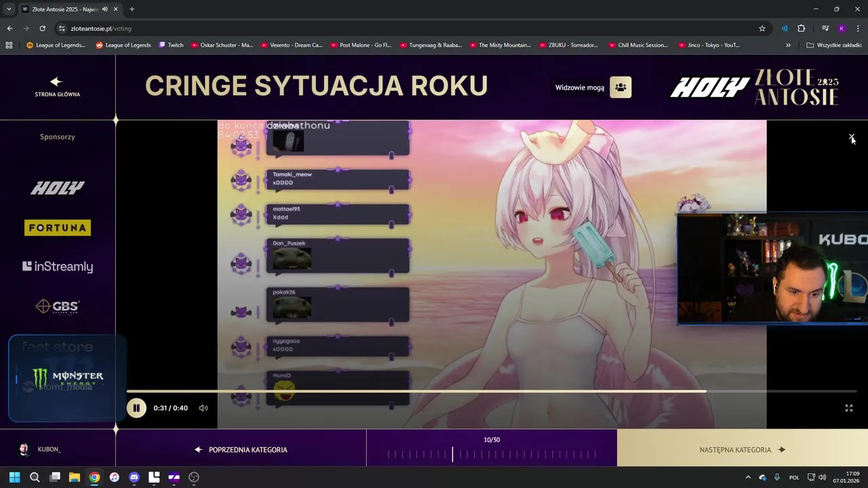Open the Tungevaag & Raaba... bookmark
868x488 pixels.
431,45
